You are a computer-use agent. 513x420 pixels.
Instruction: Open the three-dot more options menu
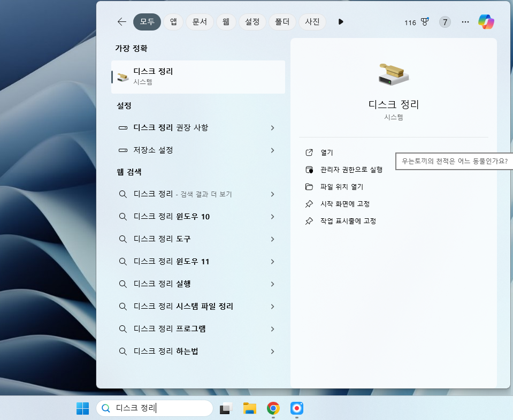click(465, 22)
